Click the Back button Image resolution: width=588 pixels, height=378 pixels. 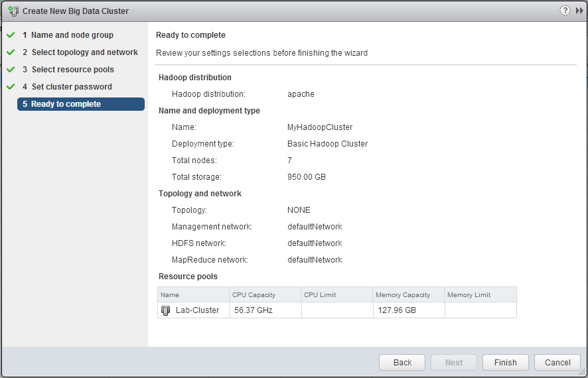point(402,362)
